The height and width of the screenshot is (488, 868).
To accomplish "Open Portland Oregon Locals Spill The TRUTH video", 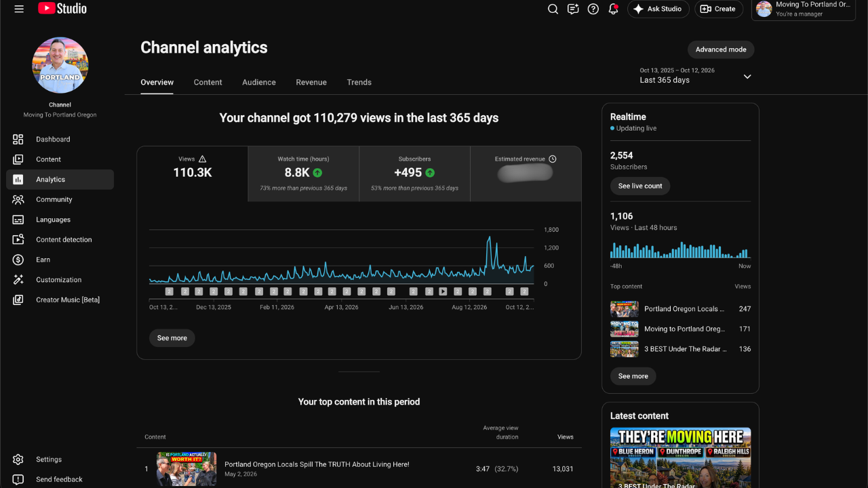I will coord(317,464).
